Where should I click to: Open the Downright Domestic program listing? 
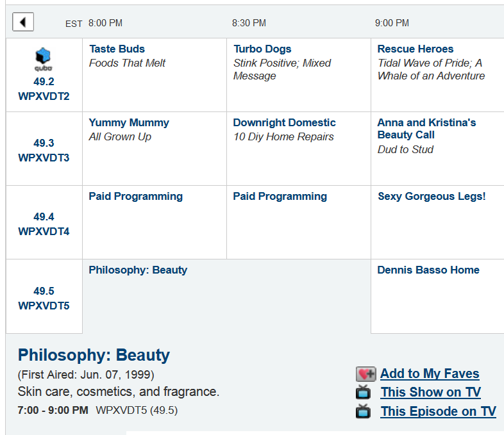point(284,122)
